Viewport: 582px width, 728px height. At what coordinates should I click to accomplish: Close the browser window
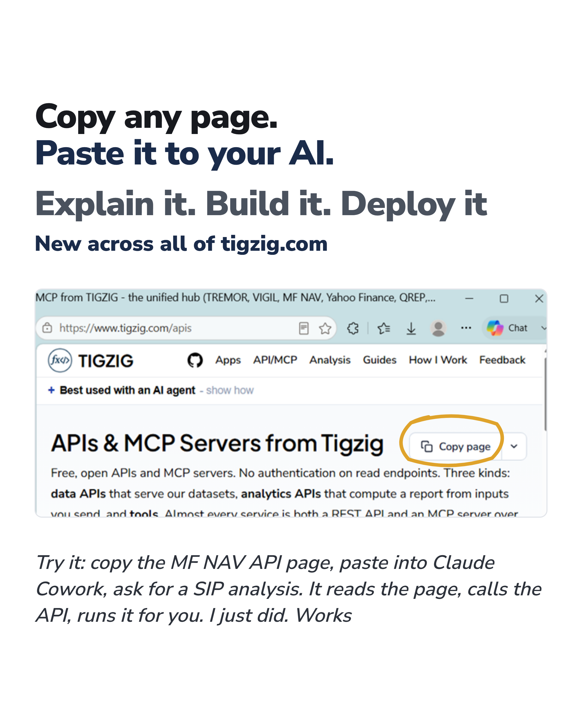[x=539, y=298]
